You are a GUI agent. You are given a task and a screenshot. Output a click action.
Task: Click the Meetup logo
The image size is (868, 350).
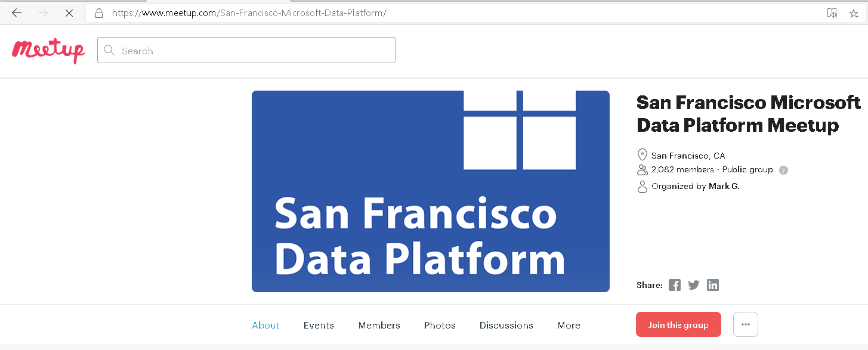click(x=48, y=51)
